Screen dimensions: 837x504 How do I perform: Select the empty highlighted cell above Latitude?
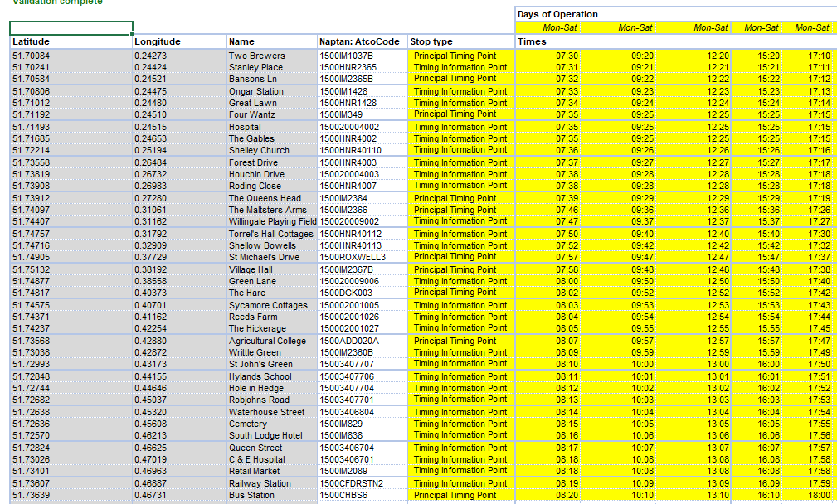click(71, 28)
